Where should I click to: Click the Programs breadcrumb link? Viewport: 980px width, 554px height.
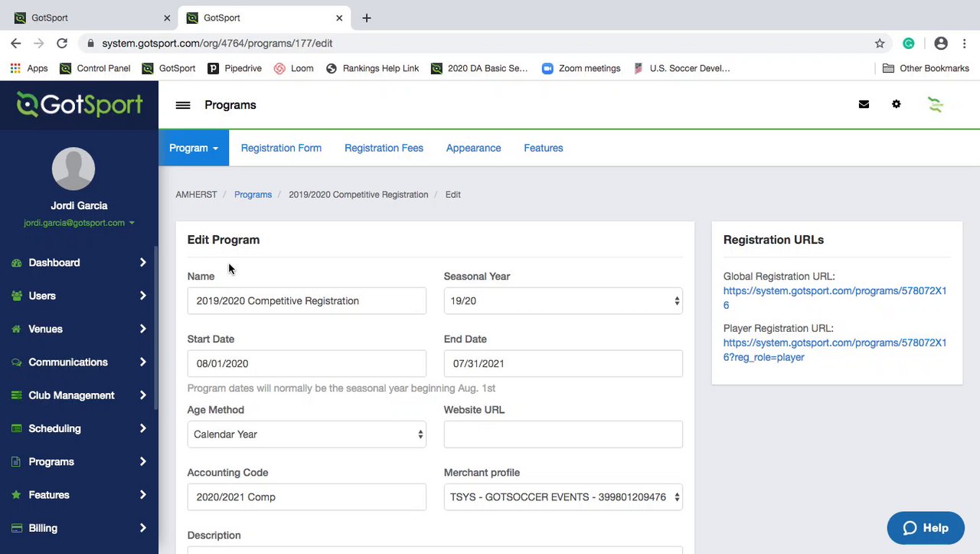tap(253, 195)
